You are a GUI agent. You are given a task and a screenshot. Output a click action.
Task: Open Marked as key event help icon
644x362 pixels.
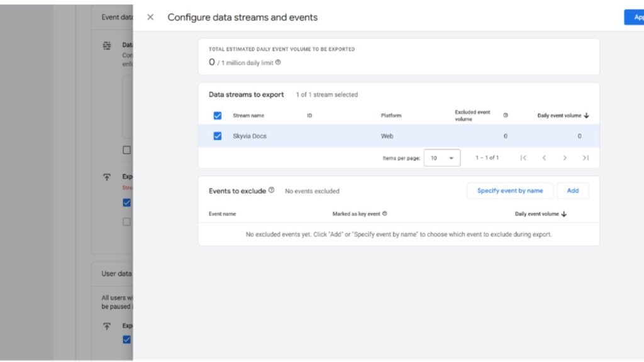385,214
